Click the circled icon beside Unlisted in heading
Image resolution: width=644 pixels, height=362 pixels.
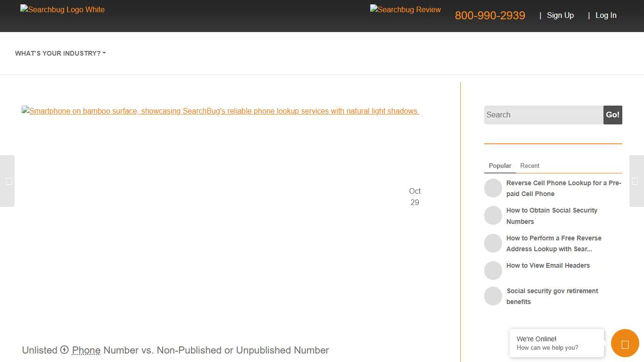(x=64, y=350)
